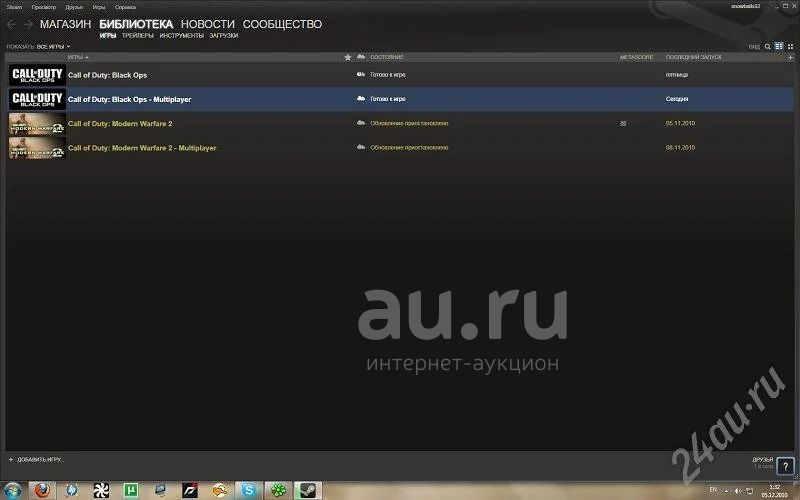The height and width of the screenshot is (500, 800).
Task: Click cloud icon on Black Ops - Multiplayer row
Action: coord(361,98)
